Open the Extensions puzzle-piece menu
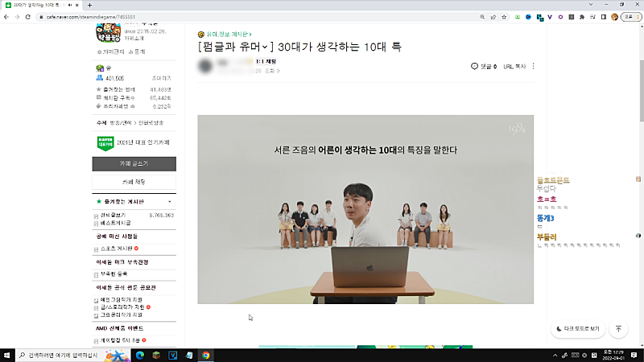 click(582, 17)
